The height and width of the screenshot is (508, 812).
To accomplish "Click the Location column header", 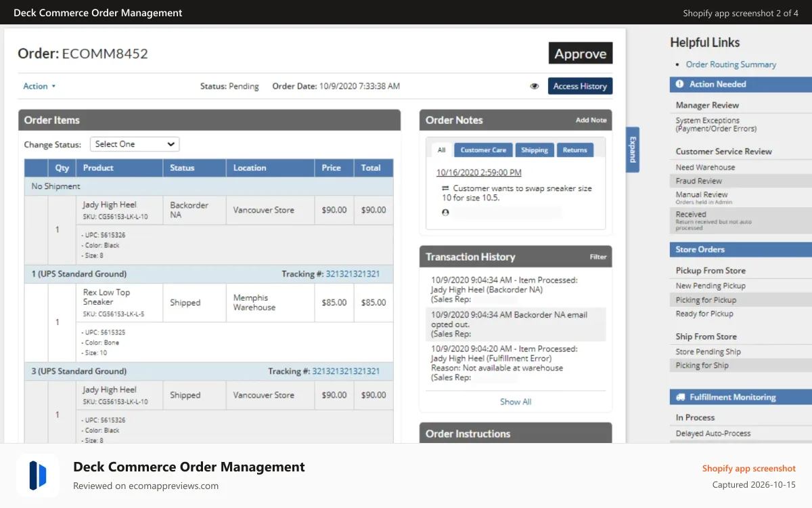I will [270, 168].
